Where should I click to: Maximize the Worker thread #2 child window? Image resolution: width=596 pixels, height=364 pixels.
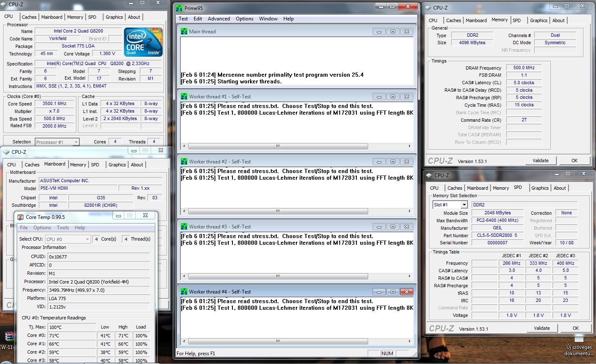(393, 162)
